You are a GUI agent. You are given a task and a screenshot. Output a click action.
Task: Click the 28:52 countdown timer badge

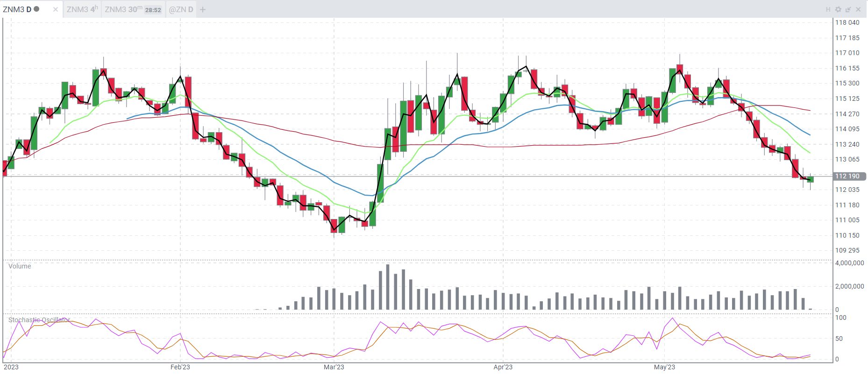pyautogui.click(x=153, y=10)
